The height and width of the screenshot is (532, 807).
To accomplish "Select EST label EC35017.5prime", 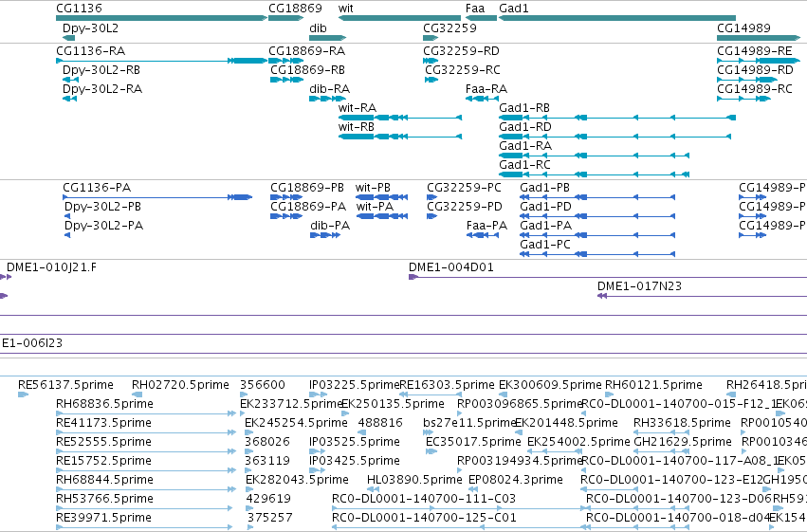I will 473,442.
